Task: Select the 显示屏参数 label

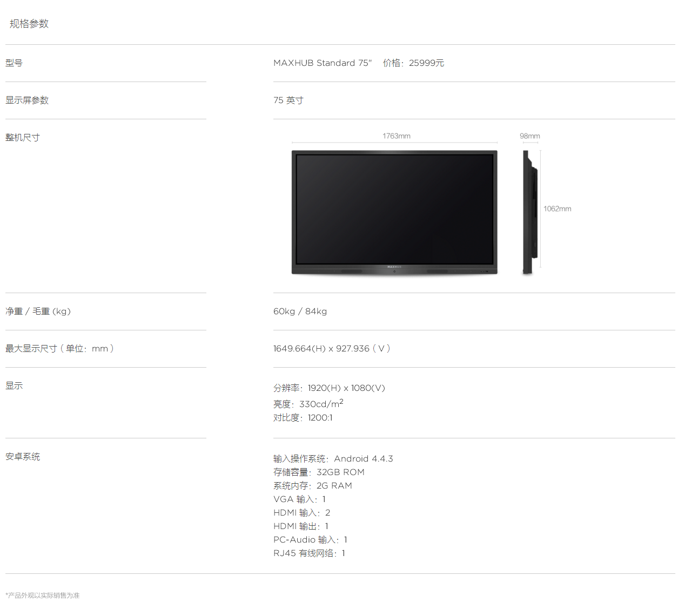Action: coord(27,100)
